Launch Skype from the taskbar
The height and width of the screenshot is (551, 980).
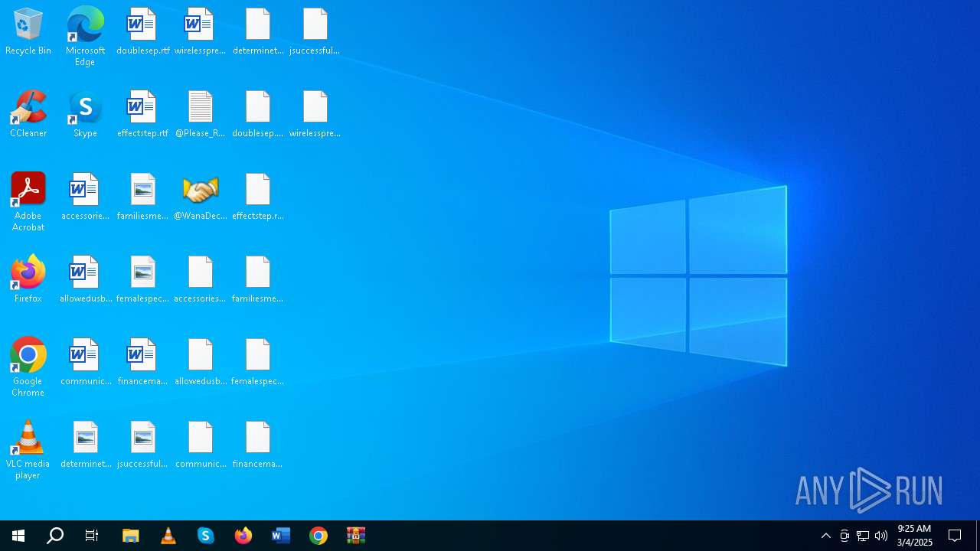(206, 536)
